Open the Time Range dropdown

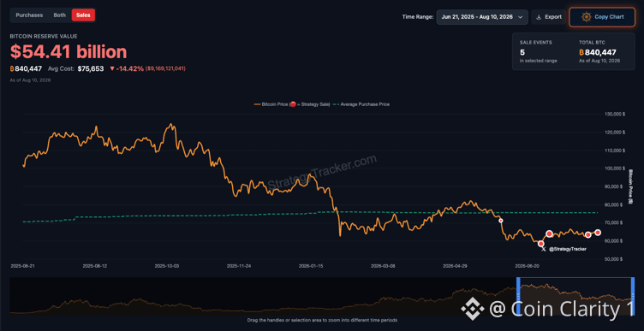[482, 17]
